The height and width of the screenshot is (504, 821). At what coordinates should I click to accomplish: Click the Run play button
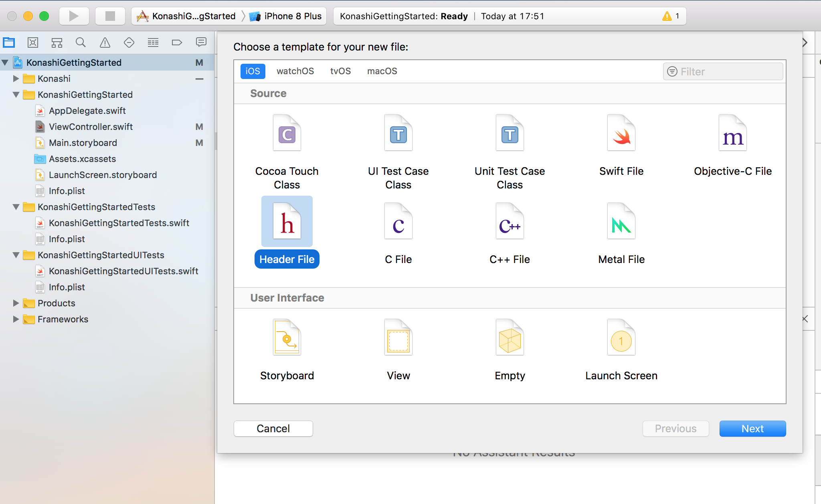[x=74, y=16]
